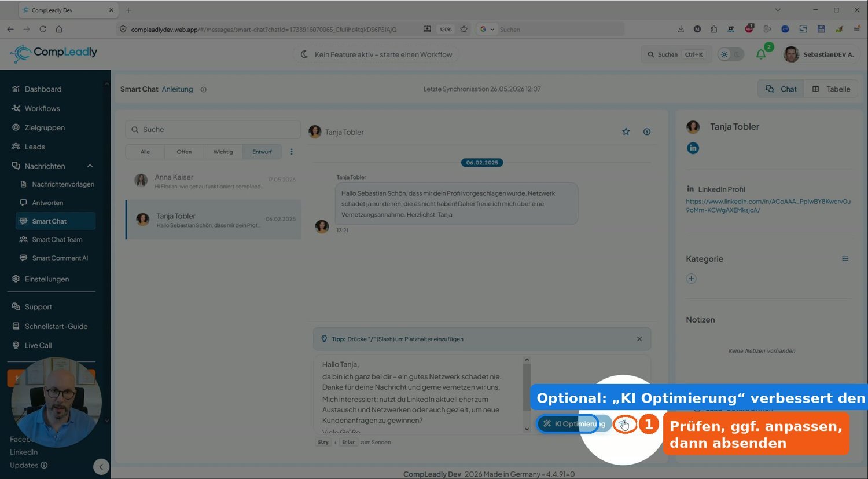Click the message box scroll down arrow

527,429
